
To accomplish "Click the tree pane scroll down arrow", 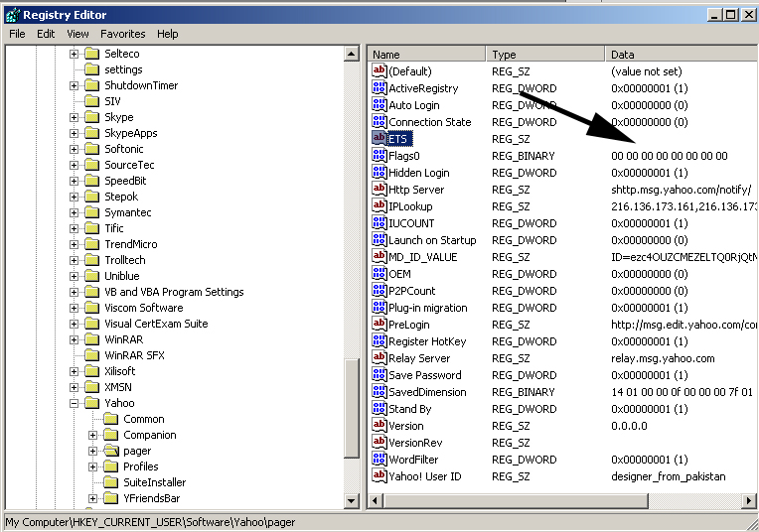I will (x=352, y=501).
